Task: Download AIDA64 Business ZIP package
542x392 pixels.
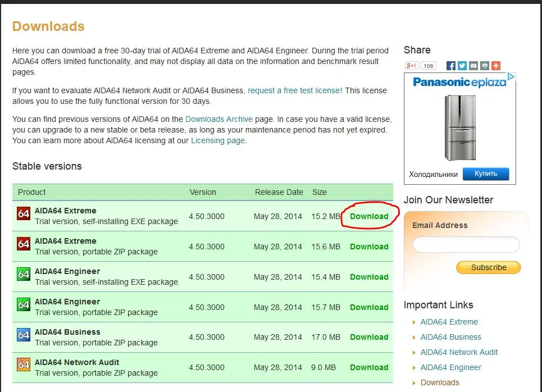Action: click(369, 337)
